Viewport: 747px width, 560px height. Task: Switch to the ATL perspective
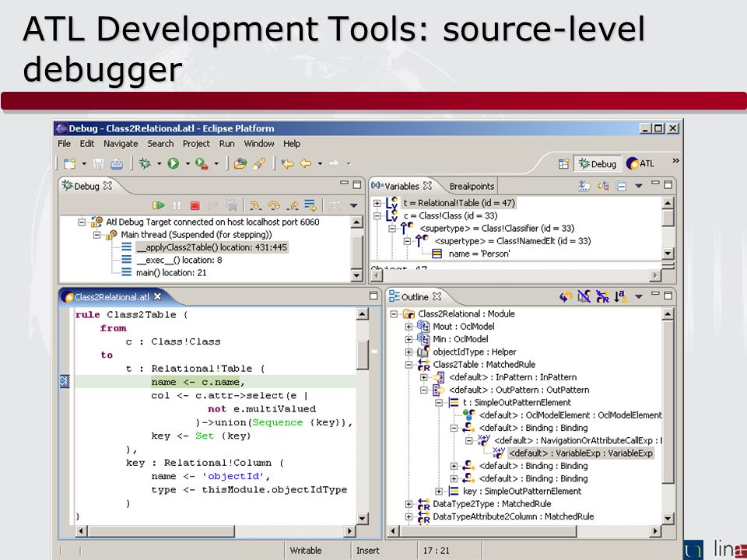tap(640, 164)
